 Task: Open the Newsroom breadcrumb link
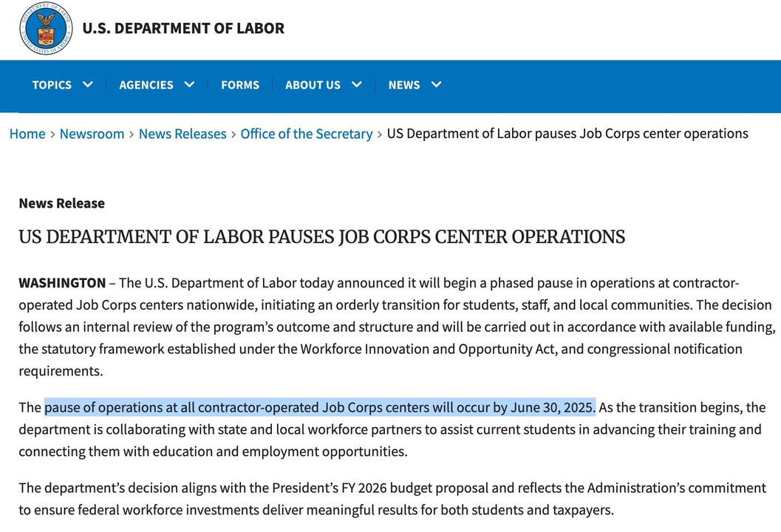click(92, 134)
